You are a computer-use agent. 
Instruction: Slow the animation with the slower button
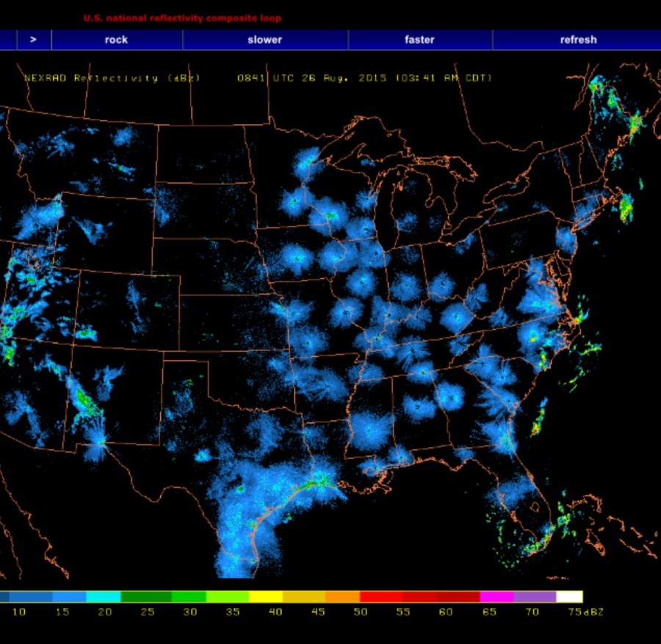coord(264,40)
